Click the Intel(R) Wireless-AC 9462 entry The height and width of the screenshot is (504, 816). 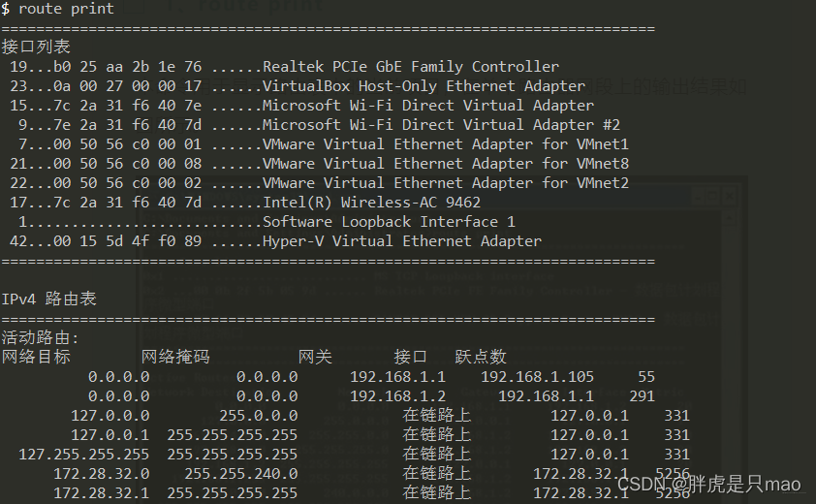coord(371,203)
